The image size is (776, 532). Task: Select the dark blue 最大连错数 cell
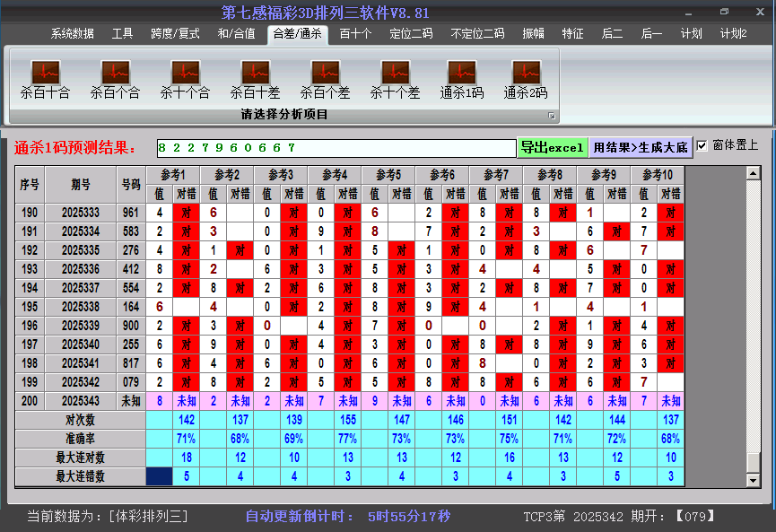(159, 476)
